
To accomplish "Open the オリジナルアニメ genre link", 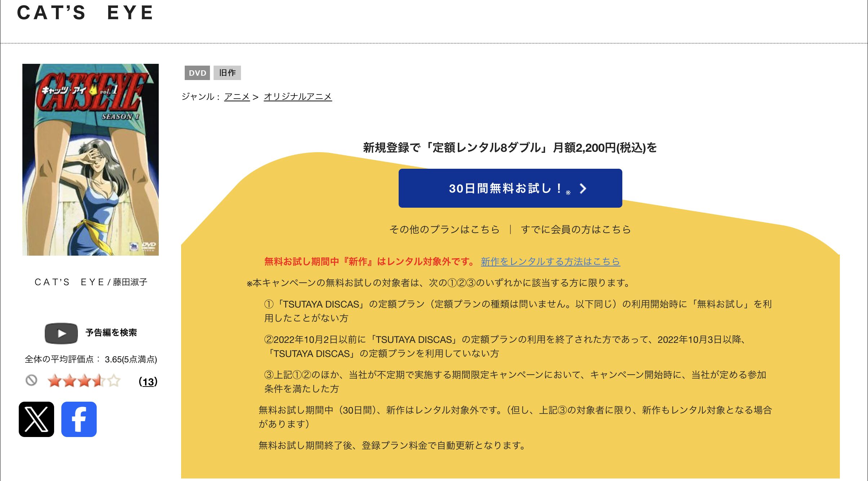I will [298, 97].
